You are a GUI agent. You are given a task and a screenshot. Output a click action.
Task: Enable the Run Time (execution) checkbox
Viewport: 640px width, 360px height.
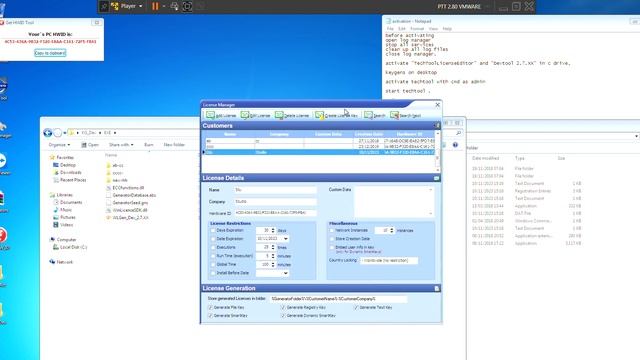pyautogui.click(x=213, y=256)
